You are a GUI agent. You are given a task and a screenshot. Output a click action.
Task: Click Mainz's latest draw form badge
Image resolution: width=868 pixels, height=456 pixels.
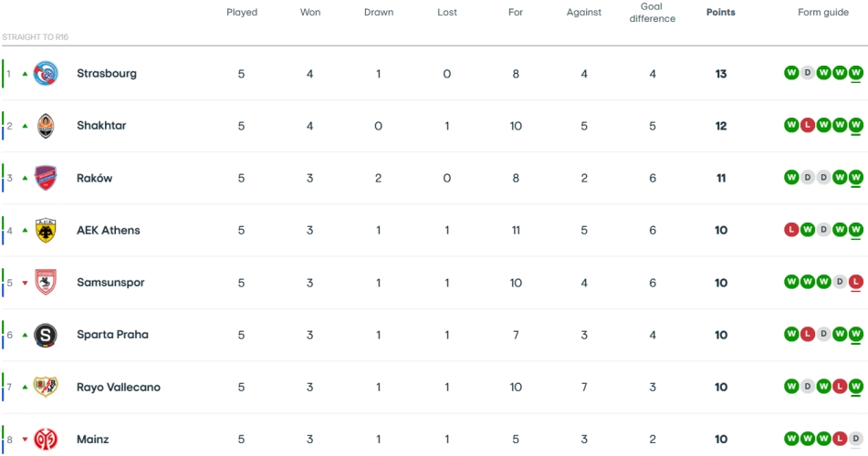(855, 440)
